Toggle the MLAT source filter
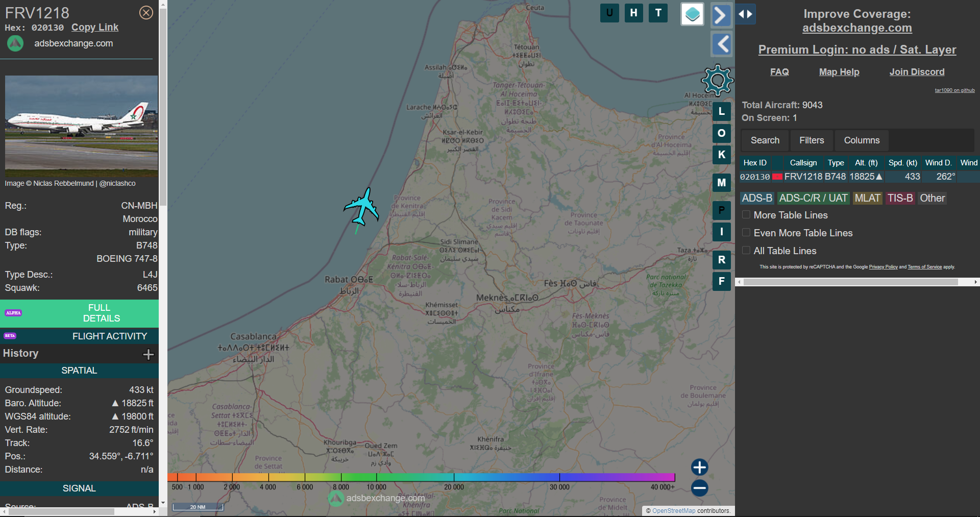The image size is (980, 517). [x=868, y=198]
